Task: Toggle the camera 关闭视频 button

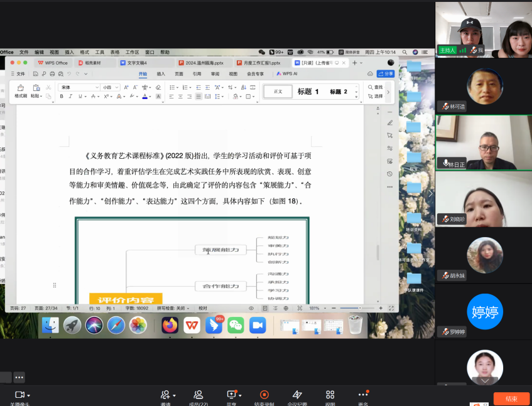Action: point(19,395)
